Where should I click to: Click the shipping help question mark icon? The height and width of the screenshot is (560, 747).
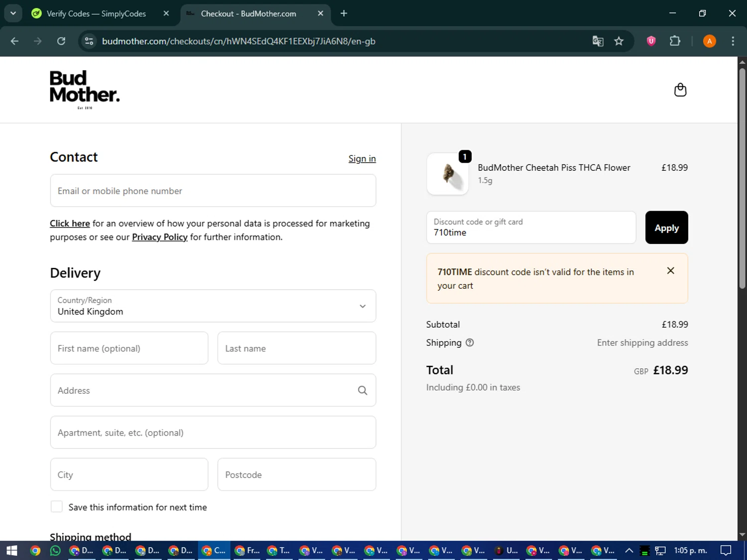pyautogui.click(x=470, y=342)
